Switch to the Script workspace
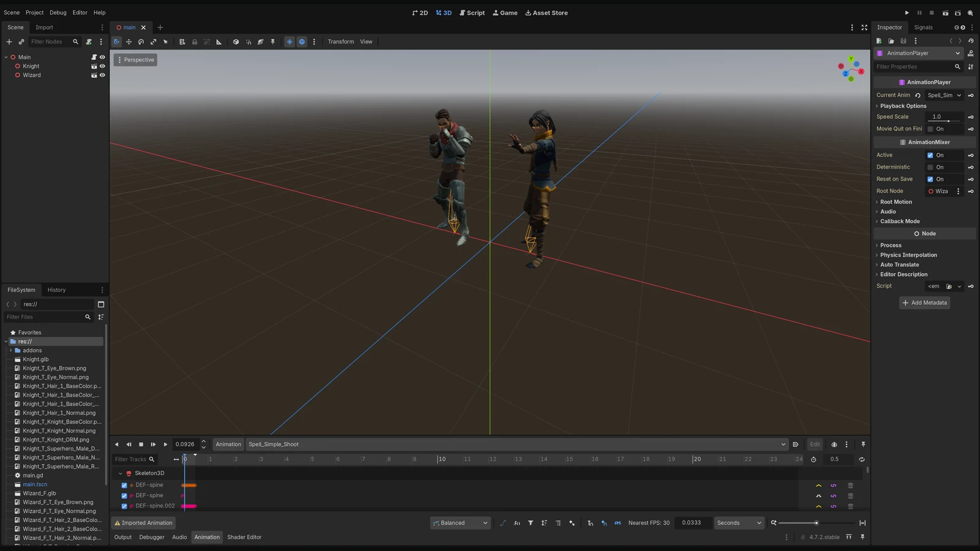 pyautogui.click(x=472, y=13)
